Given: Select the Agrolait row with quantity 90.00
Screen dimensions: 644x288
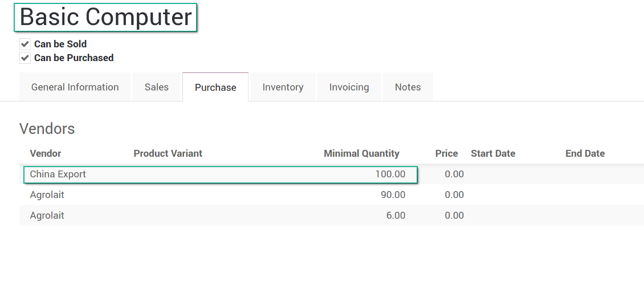Looking at the screenshot, I should [x=47, y=194].
